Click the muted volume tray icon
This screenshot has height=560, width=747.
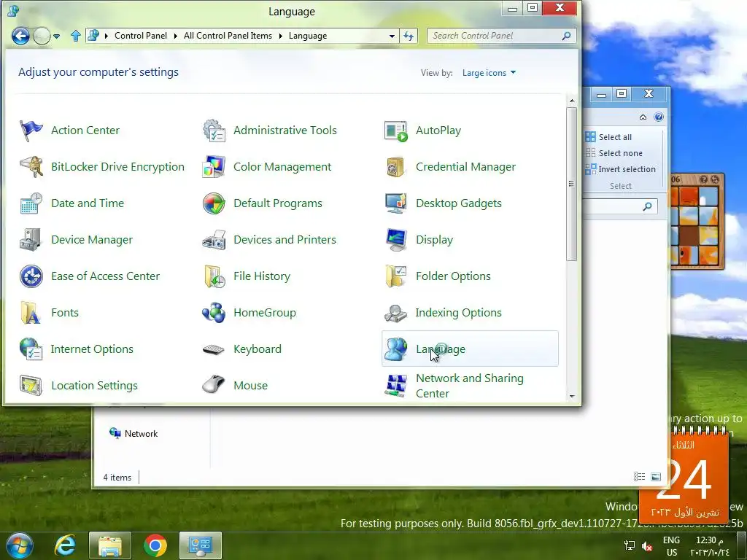pos(646,546)
